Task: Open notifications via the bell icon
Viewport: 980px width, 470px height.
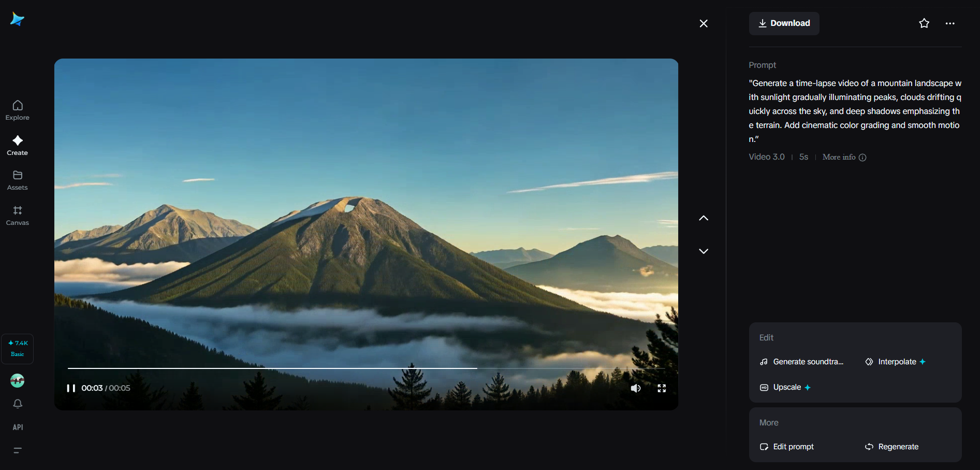Action: coord(17,404)
